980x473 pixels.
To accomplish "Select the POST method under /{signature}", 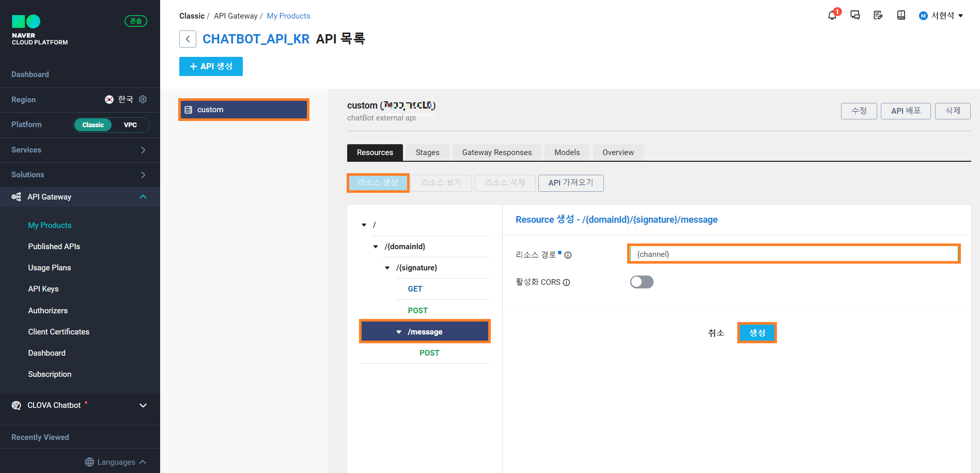I will pyautogui.click(x=418, y=311).
